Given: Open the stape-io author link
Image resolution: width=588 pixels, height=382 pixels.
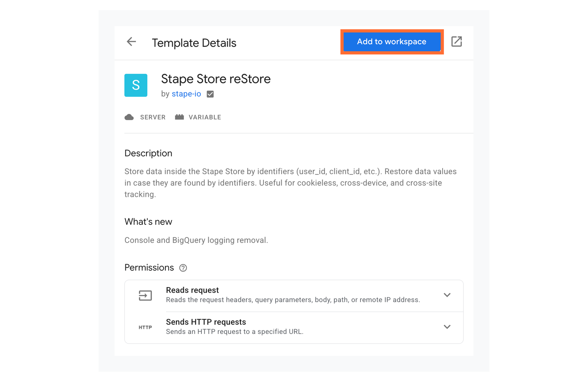Looking at the screenshot, I should click(186, 94).
